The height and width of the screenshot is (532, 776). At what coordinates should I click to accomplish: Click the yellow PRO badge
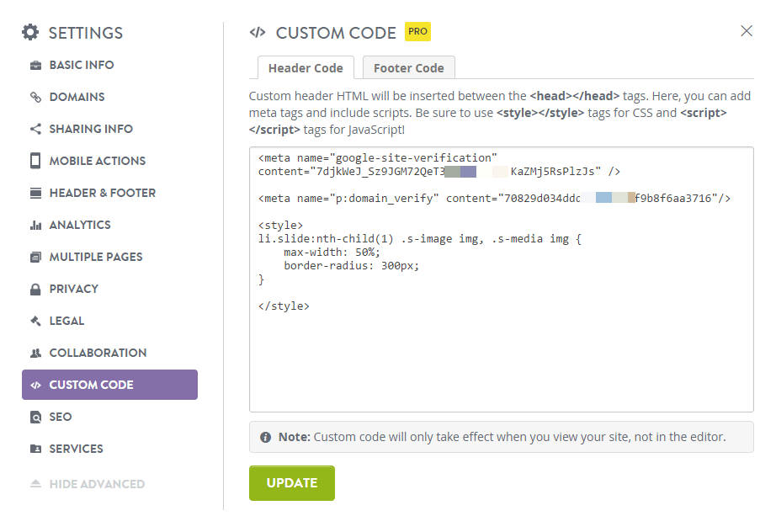417,31
